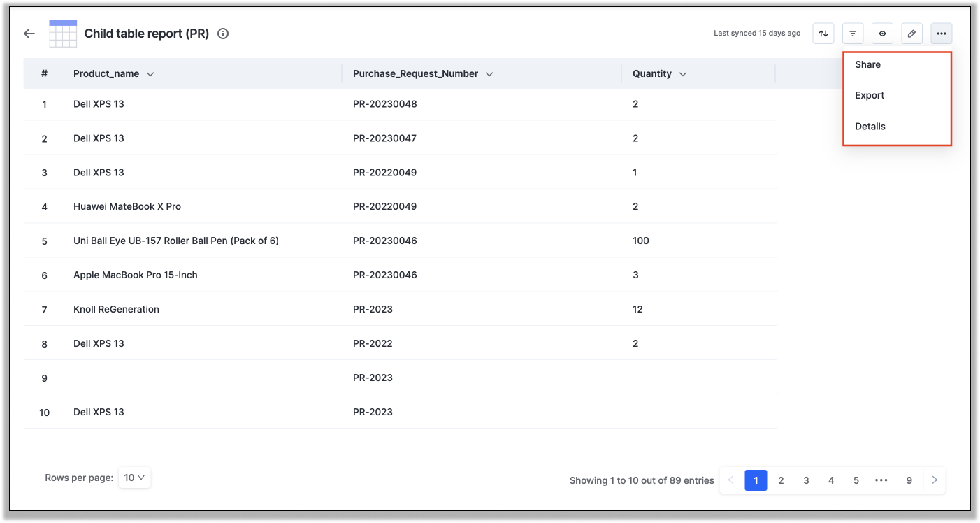Click Uni Ball Eye UB-157 product cell

pyautogui.click(x=176, y=241)
